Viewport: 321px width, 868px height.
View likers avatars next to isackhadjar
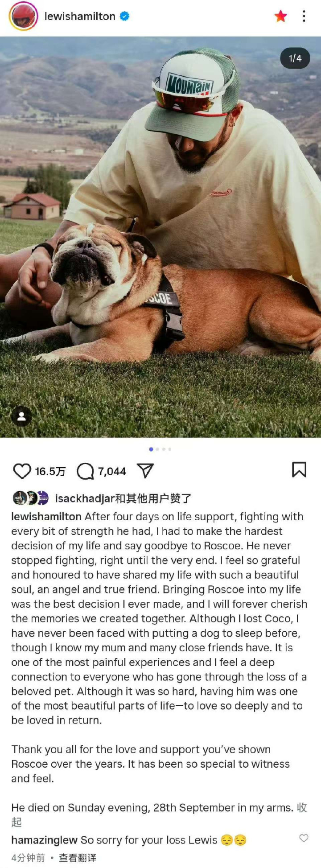pos(30,498)
